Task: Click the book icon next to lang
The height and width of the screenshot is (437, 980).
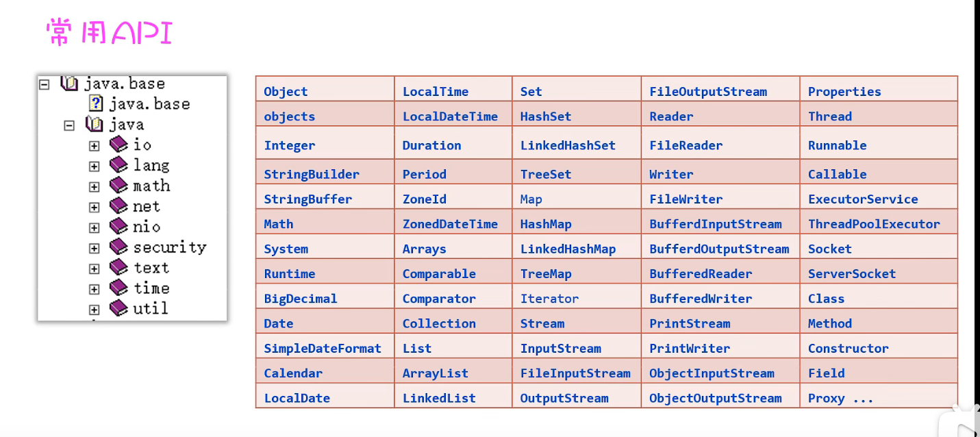Action: 118,165
